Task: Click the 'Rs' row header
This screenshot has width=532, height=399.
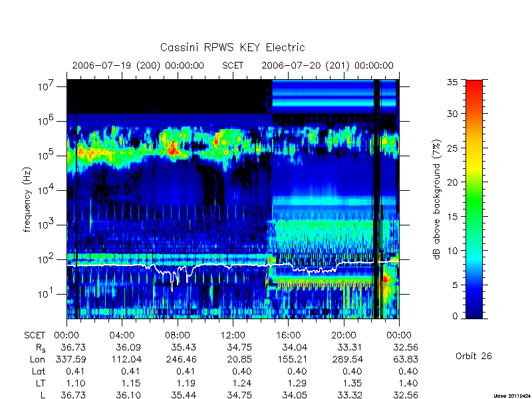Action: (x=41, y=348)
